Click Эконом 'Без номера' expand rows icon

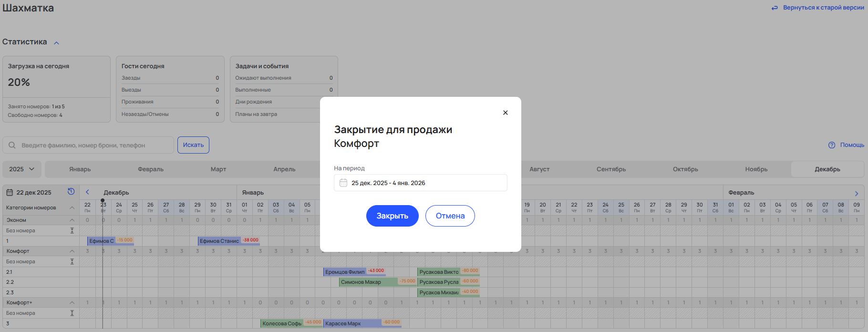click(72, 230)
